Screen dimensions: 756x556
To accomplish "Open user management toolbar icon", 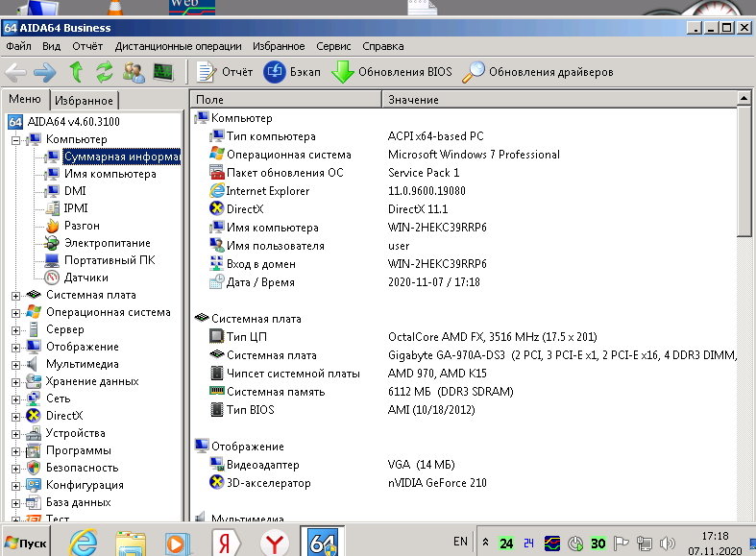I will click(134, 72).
